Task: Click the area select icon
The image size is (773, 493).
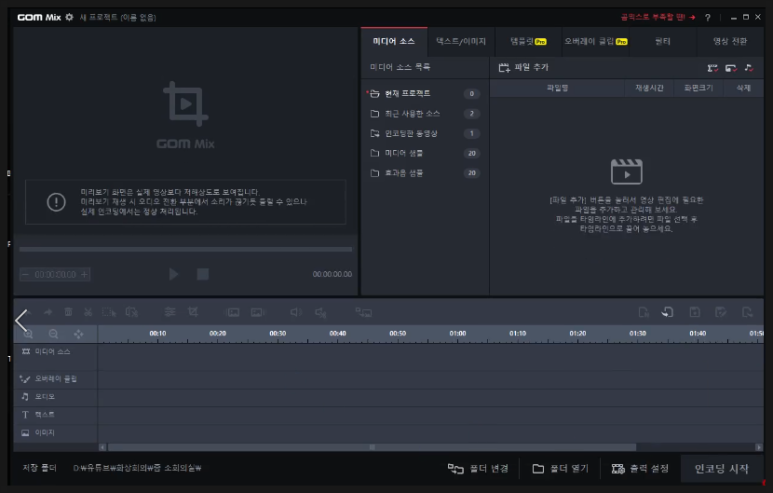Action: pyautogui.click(x=109, y=312)
